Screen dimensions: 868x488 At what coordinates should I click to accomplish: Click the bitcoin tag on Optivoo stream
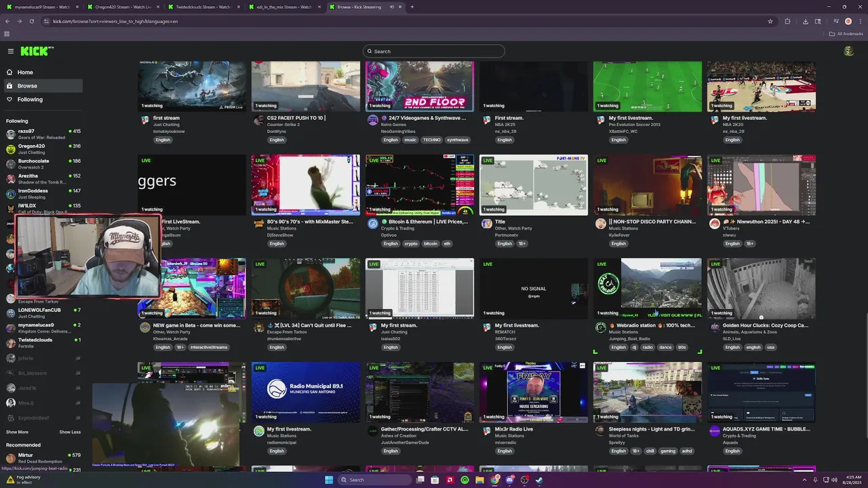pos(431,243)
